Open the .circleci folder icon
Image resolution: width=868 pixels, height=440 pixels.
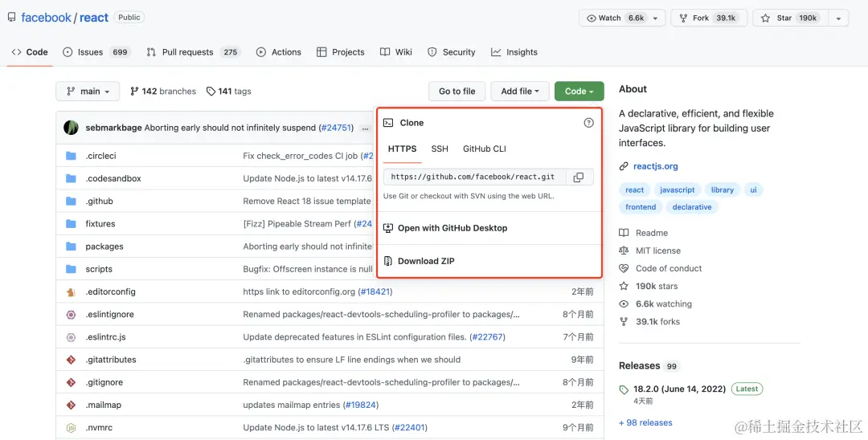[x=71, y=156]
